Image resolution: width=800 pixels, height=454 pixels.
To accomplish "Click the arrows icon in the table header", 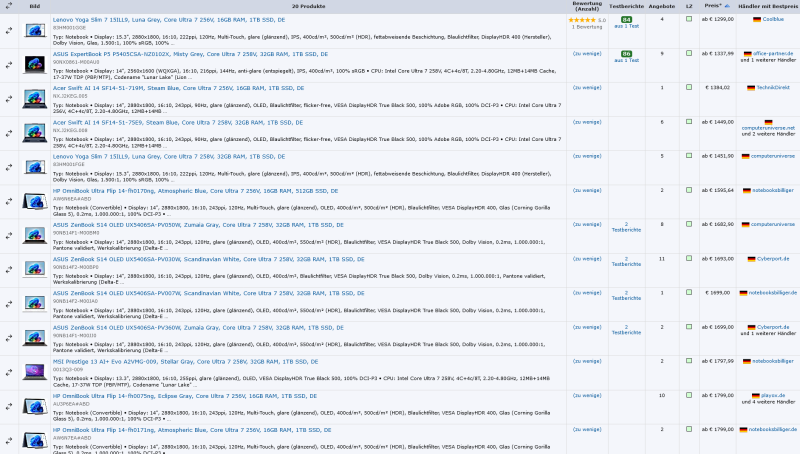I will point(9,6).
